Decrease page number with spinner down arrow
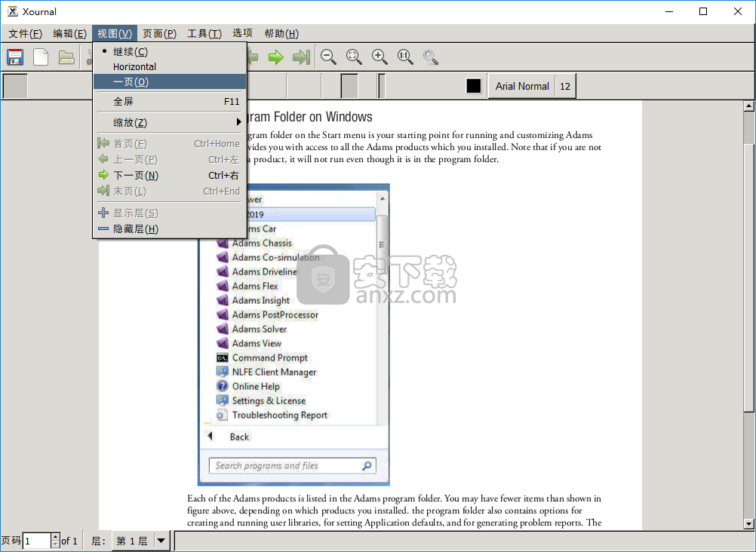 (55, 544)
